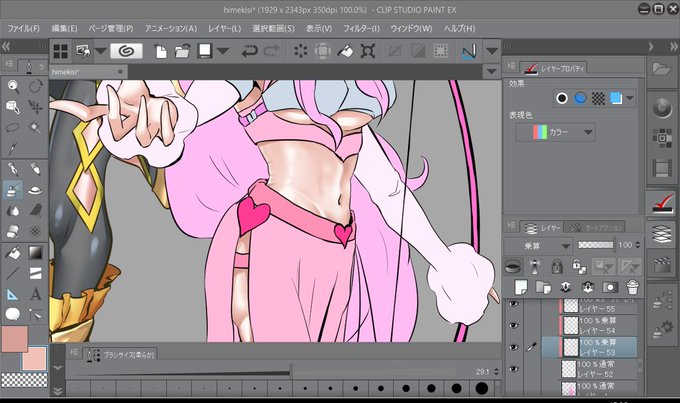This screenshot has width=680, height=403.
Task: Select the Frame border tool
Action: click(35, 273)
